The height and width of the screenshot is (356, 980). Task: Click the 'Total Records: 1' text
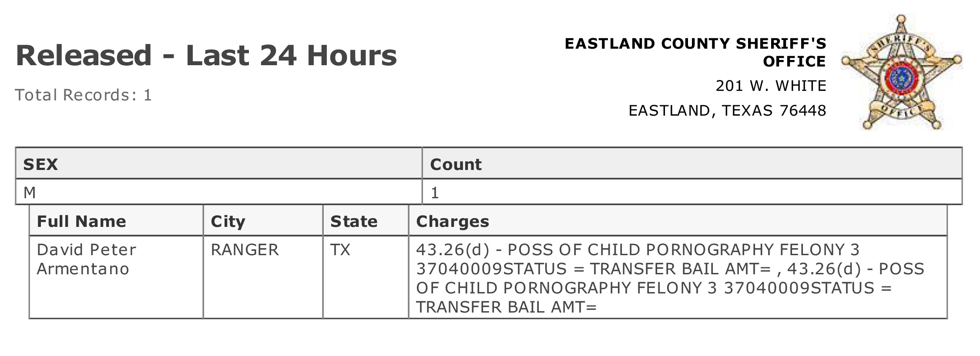pos(84,95)
